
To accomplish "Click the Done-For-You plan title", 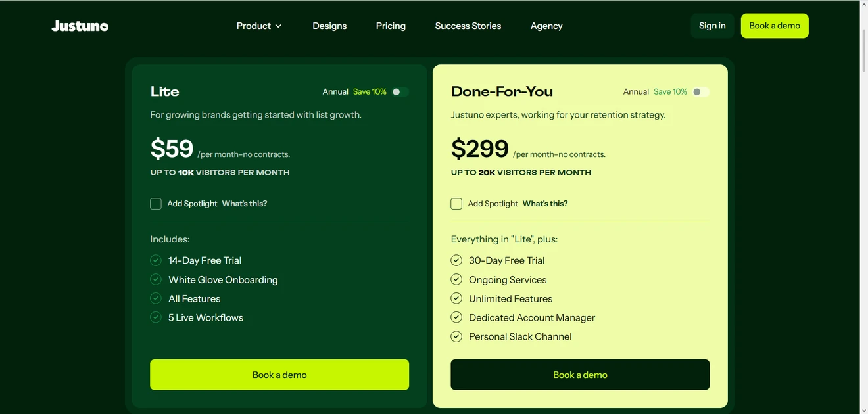I will point(502,91).
